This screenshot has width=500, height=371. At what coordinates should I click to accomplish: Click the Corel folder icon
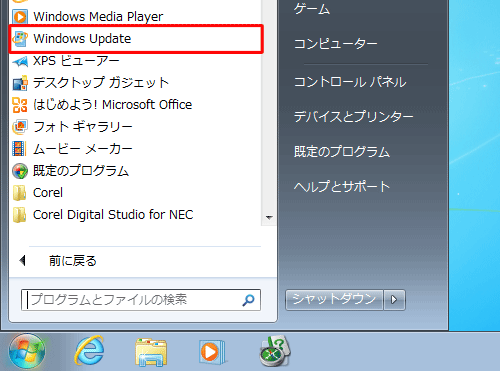[x=19, y=193]
